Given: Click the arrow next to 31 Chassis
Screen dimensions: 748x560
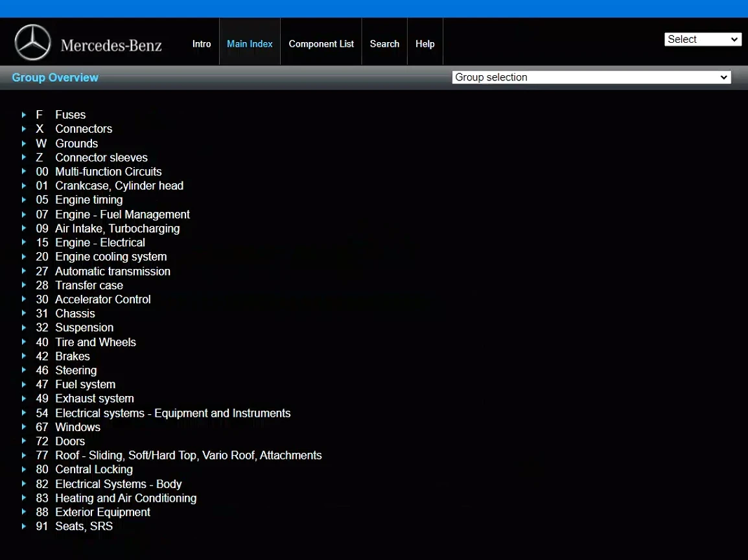Looking at the screenshot, I should [24, 314].
